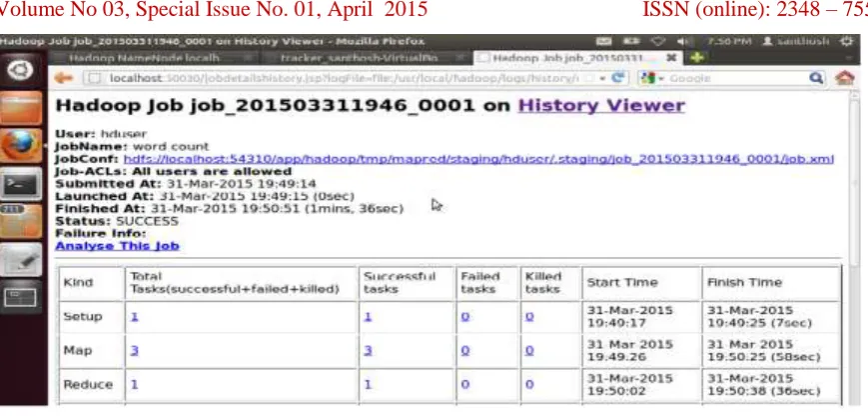868x416 pixels.
Task: Open Map row failed tasks 0 link
Action: pos(465,351)
